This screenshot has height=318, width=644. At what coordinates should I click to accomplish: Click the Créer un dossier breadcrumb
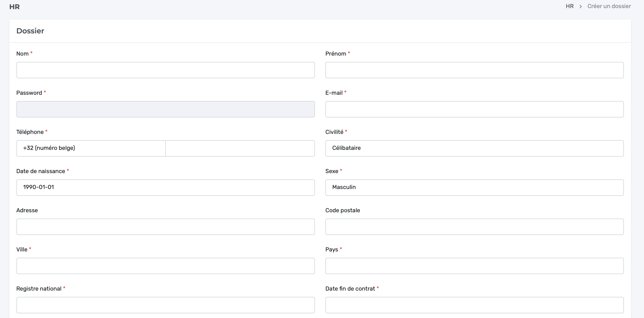pos(609,6)
